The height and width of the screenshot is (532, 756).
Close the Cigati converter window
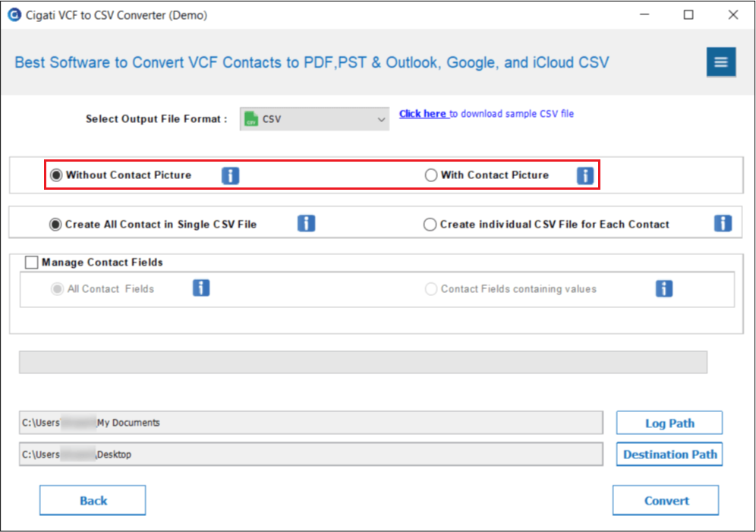(x=733, y=15)
